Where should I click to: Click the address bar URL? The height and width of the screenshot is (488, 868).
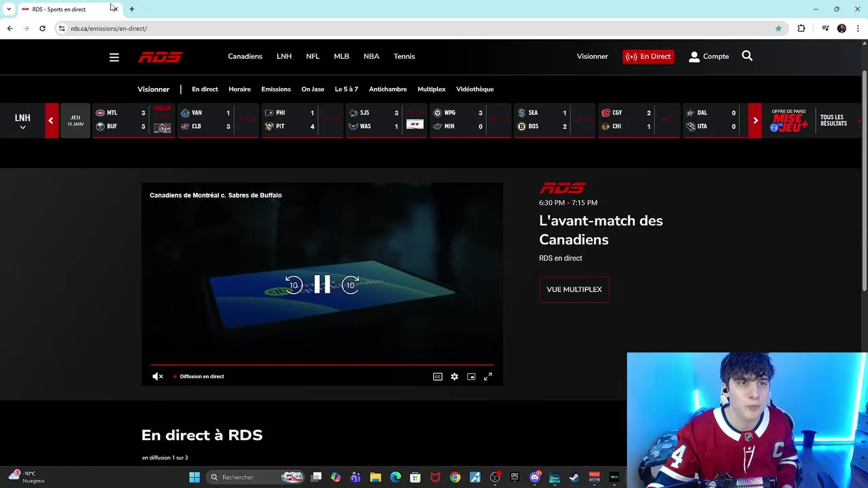point(108,28)
